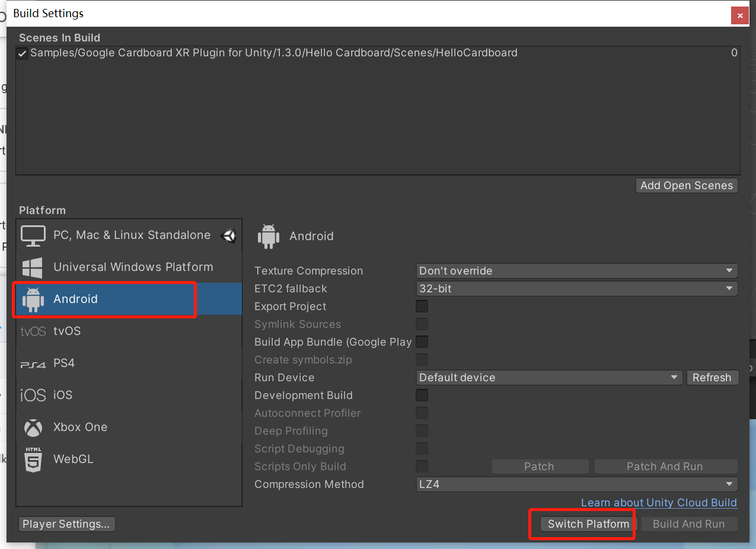Select the PC, Mac & Linux Standalone monitor icon
756x549 pixels.
33,235
